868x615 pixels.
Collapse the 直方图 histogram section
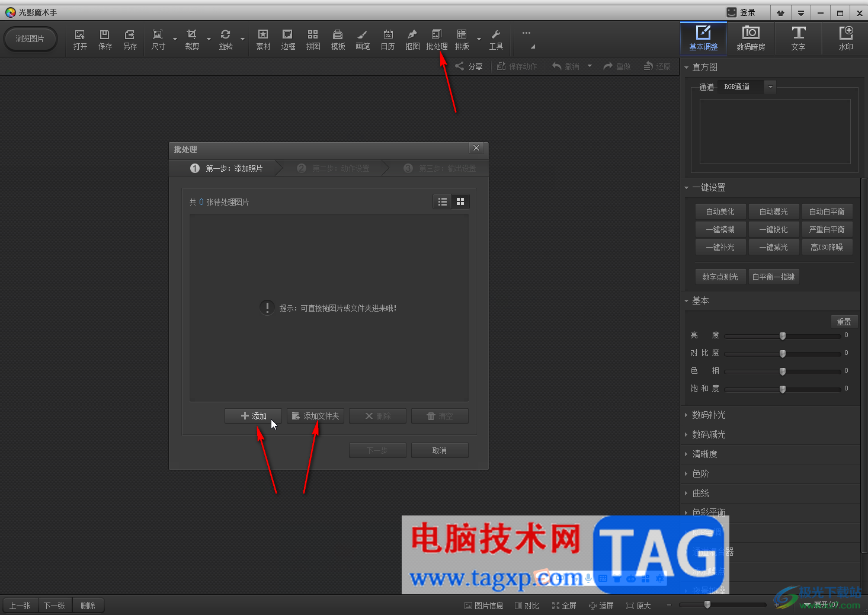coord(687,68)
